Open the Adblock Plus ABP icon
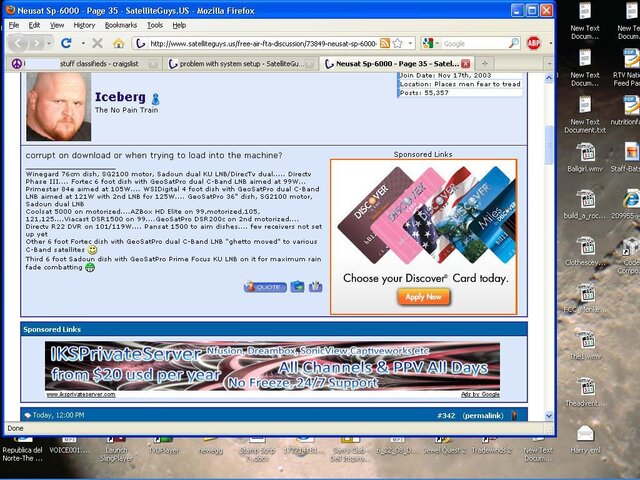640x480 pixels. coord(533,43)
